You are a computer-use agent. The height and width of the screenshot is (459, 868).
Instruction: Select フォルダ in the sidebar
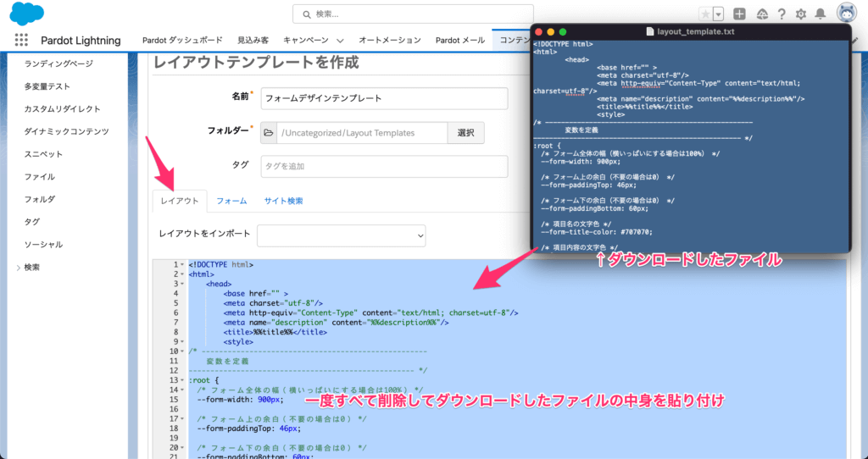pyautogui.click(x=39, y=199)
